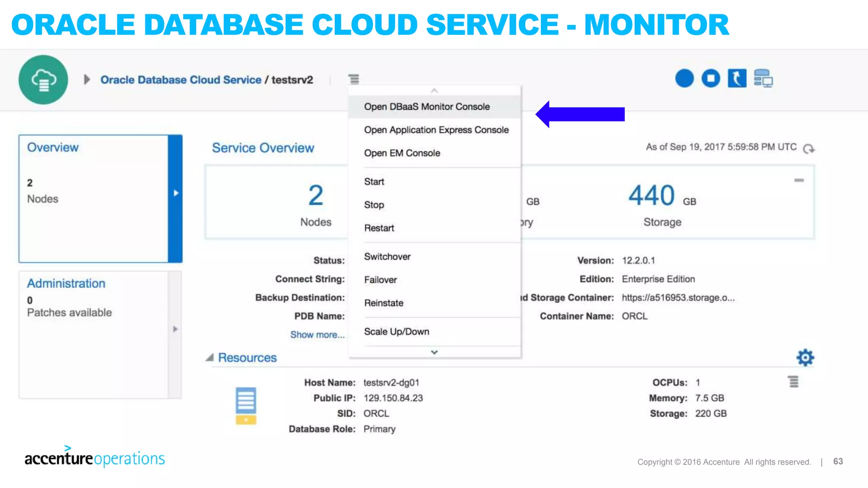Select Scale Up/Down menu entry
868x488 pixels.
point(434,332)
